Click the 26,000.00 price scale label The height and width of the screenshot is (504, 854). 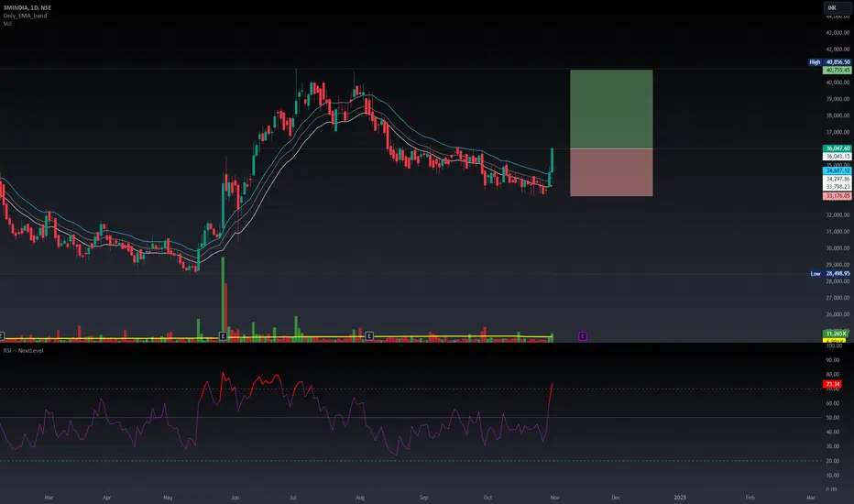[838, 314]
